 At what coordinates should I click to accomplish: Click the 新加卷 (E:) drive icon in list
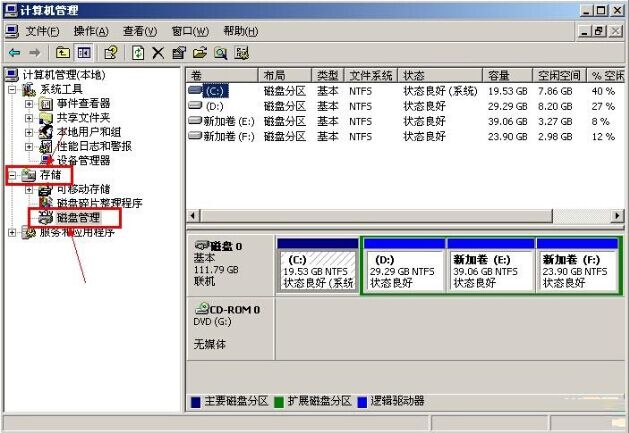195,120
